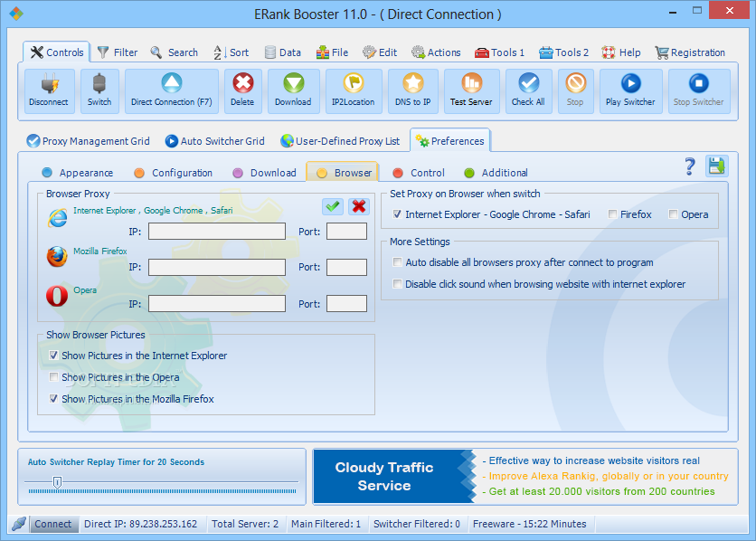Enable the Firefox proxy checkbox
This screenshot has width=756, height=541.
point(612,214)
